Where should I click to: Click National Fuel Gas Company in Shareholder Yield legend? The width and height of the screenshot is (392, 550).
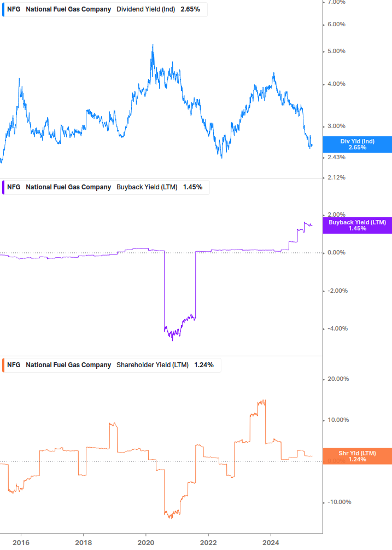pos(68,365)
